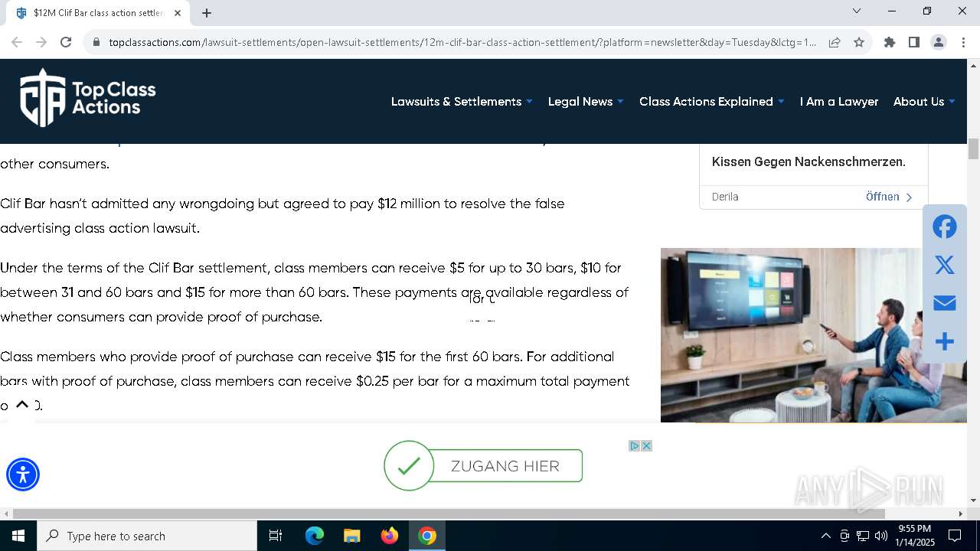This screenshot has width=980, height=551.
Task: Open AdChoices info triangle icon
Action: pyautogui.click(x=635, y=445)
